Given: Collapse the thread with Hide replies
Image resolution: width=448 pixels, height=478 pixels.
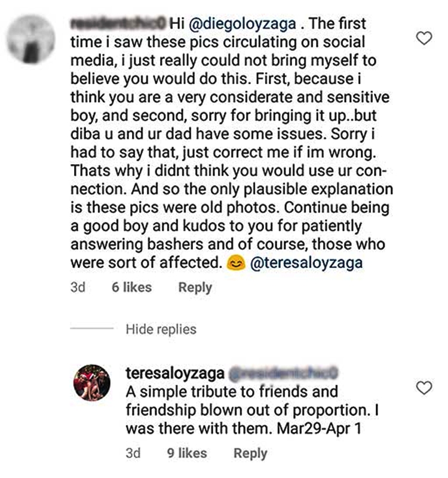Looking at the screenshot, I should pyautogui.click(x=161, y=329).
